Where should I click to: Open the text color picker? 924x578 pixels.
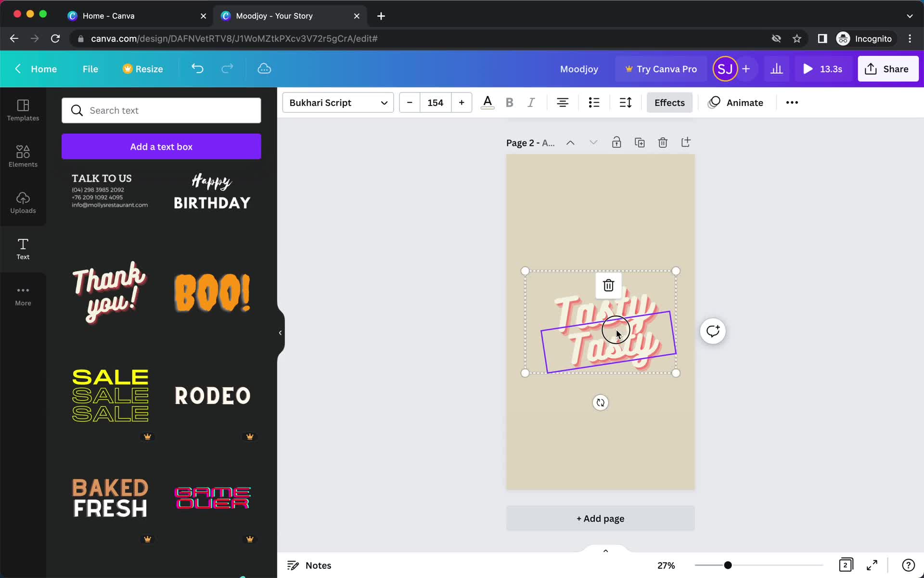tap(488, 103)
